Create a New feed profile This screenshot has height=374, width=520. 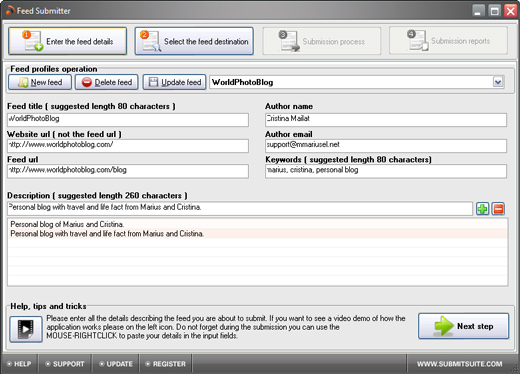coord(40,82)
